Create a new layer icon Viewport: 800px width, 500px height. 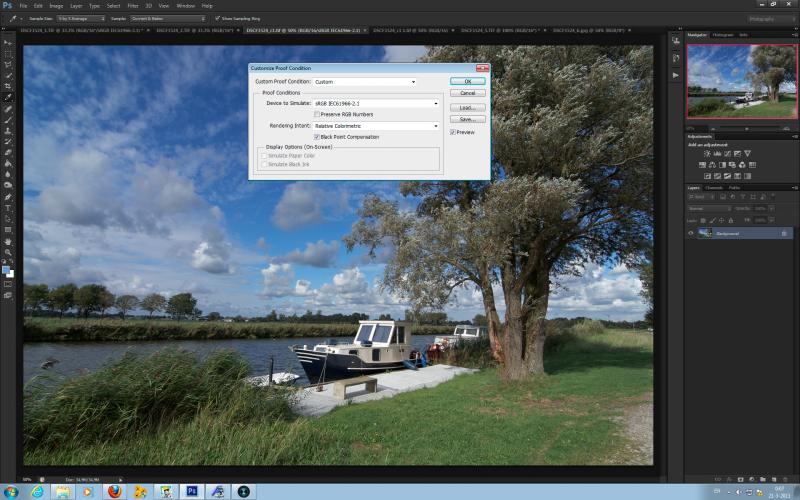pos(774,480)
